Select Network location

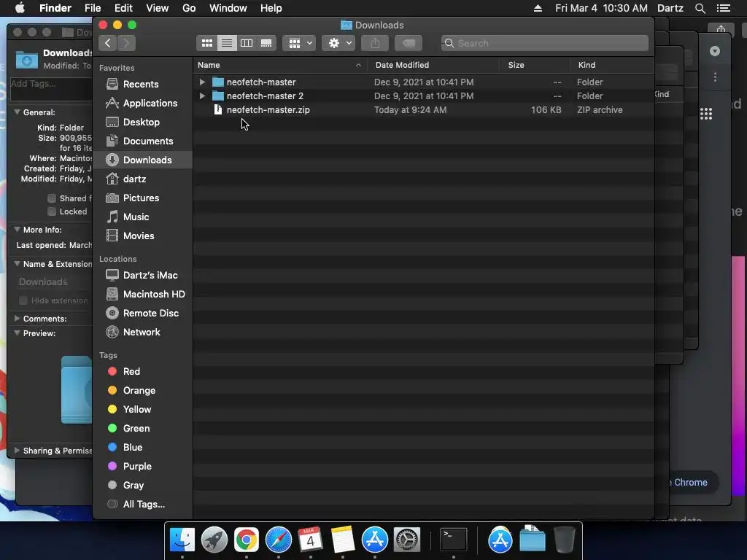(x=143, y=332)
